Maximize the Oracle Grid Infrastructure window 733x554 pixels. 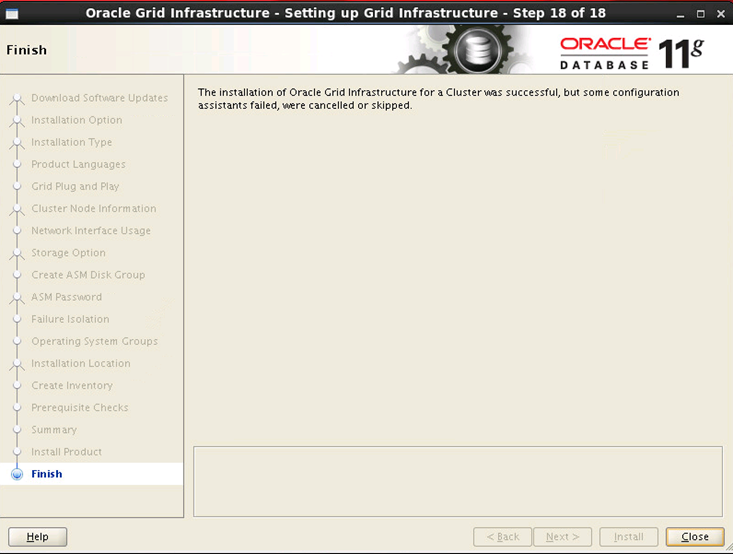(x=700, y=14)
